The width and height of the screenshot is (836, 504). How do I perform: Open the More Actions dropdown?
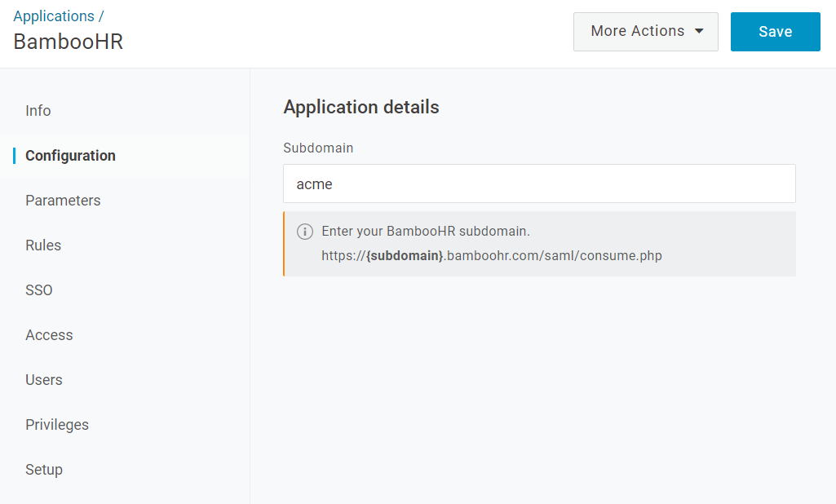point(646,32)
